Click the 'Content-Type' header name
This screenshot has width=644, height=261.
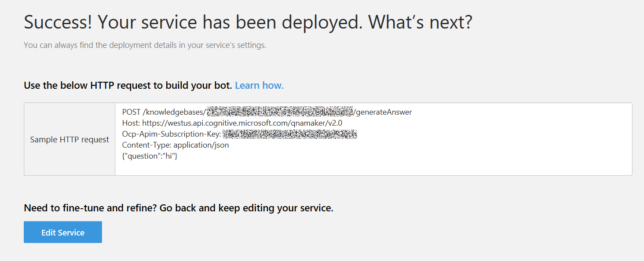coord(146,145)
